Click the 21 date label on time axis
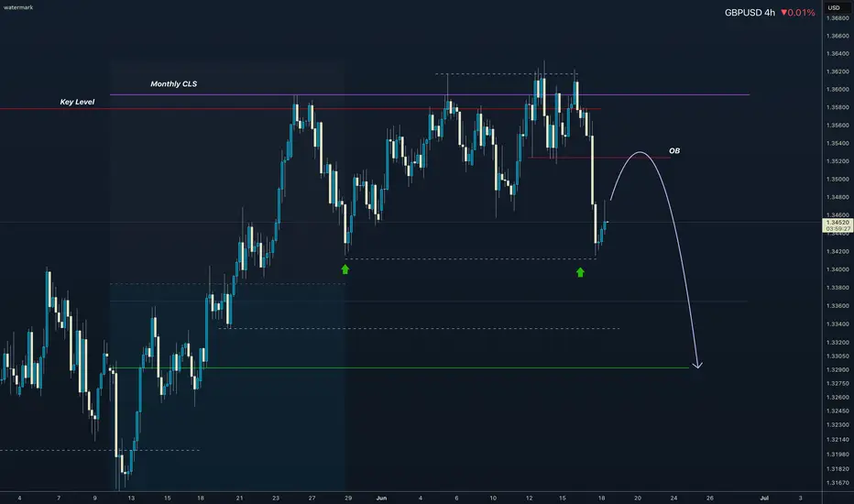 click(240, 498)
